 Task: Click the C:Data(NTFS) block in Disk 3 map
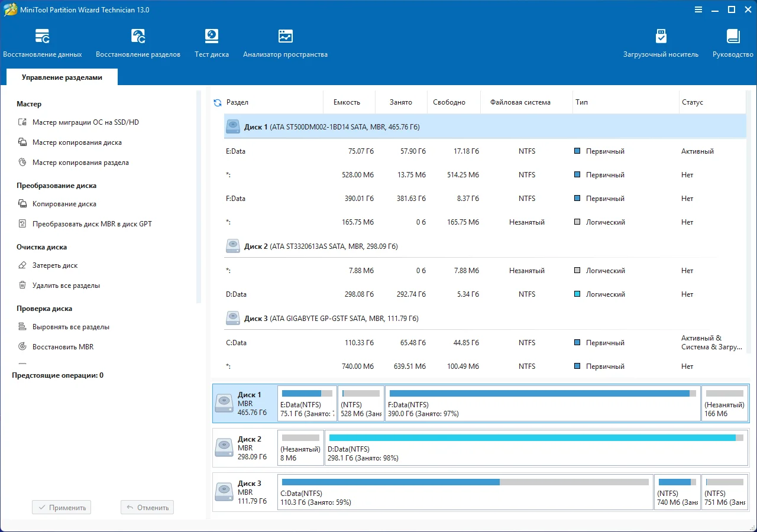465,492
